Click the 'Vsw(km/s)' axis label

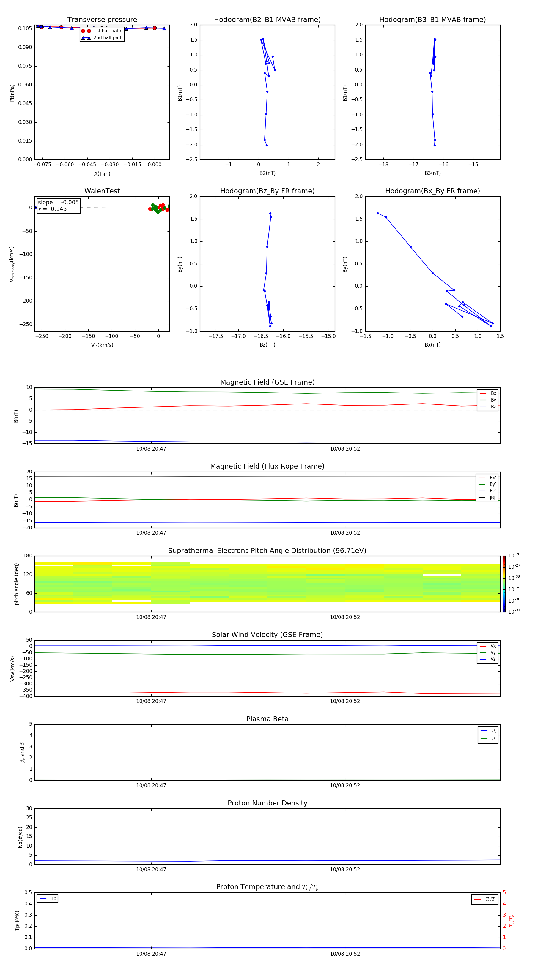point(12,668)
